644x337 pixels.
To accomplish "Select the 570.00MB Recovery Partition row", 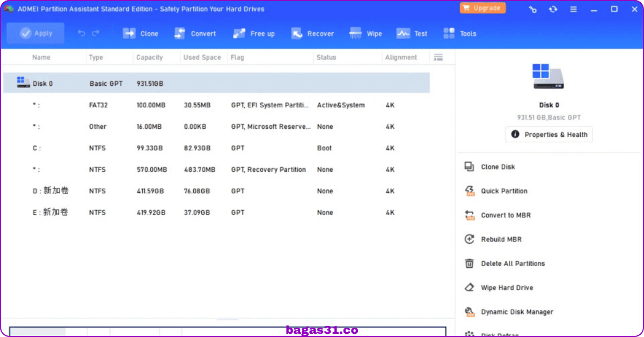I will point(217,170).
